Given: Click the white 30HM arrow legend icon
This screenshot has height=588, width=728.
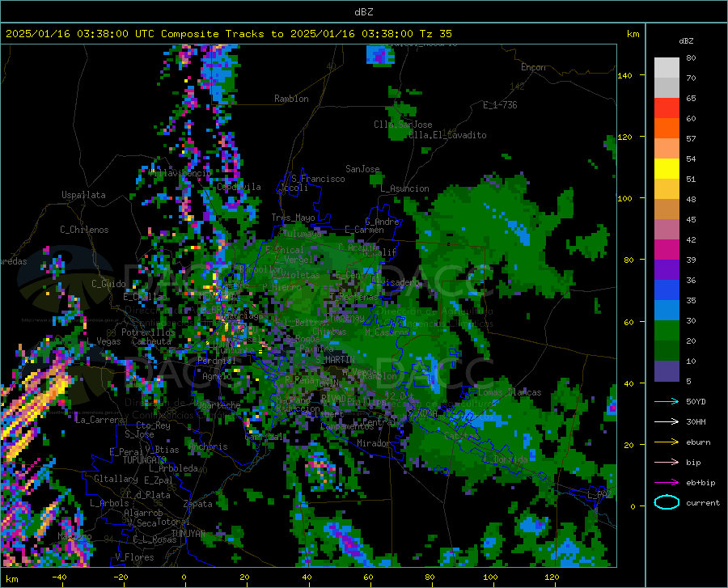Looking at the screenshot, I should [667, 422].
